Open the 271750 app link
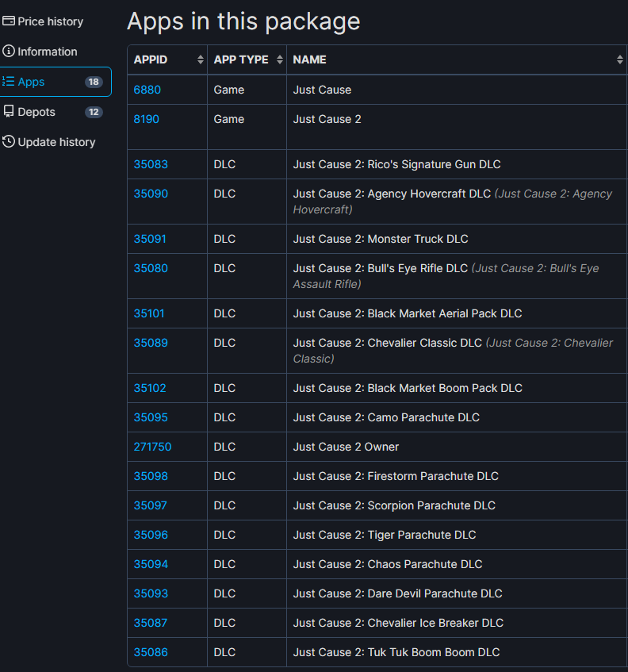 click(x=152, y=447)
